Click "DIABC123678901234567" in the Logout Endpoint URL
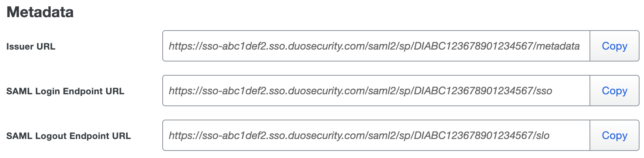The height and width of the screenshot is (158, 644). tap(473, 136)
